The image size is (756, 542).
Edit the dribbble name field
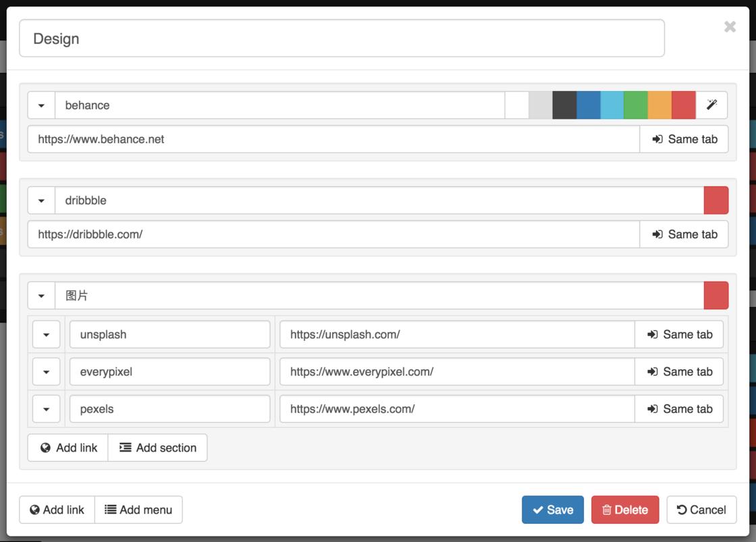379,200
